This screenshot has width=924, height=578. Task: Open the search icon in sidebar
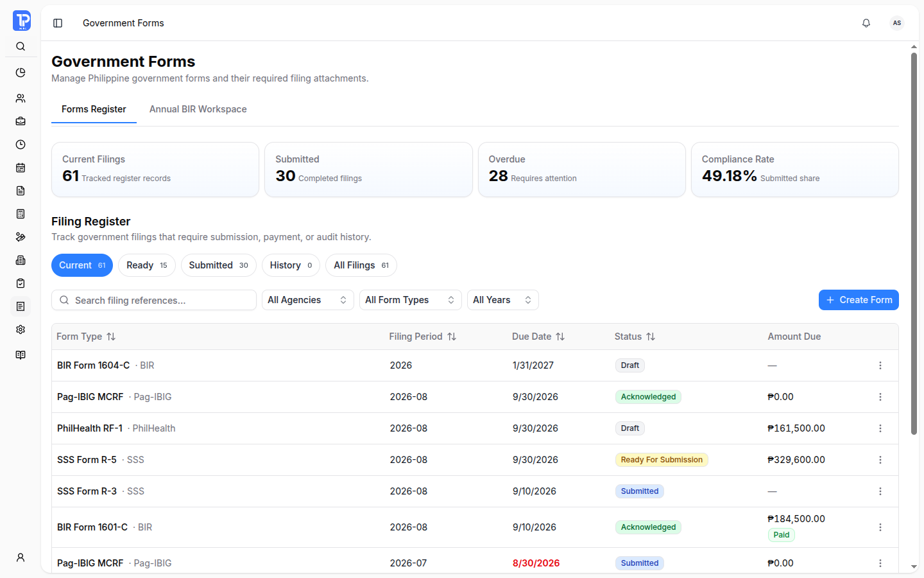point(21,46)
